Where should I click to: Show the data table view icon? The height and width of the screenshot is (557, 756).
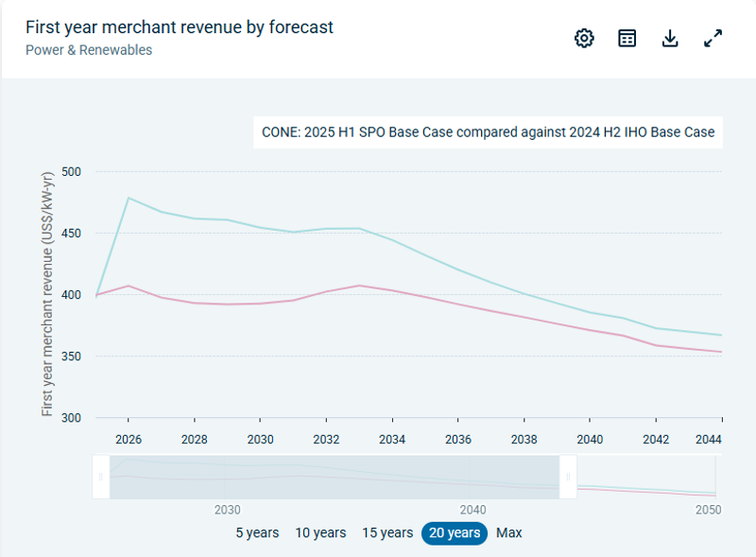(x=627, y=38)
